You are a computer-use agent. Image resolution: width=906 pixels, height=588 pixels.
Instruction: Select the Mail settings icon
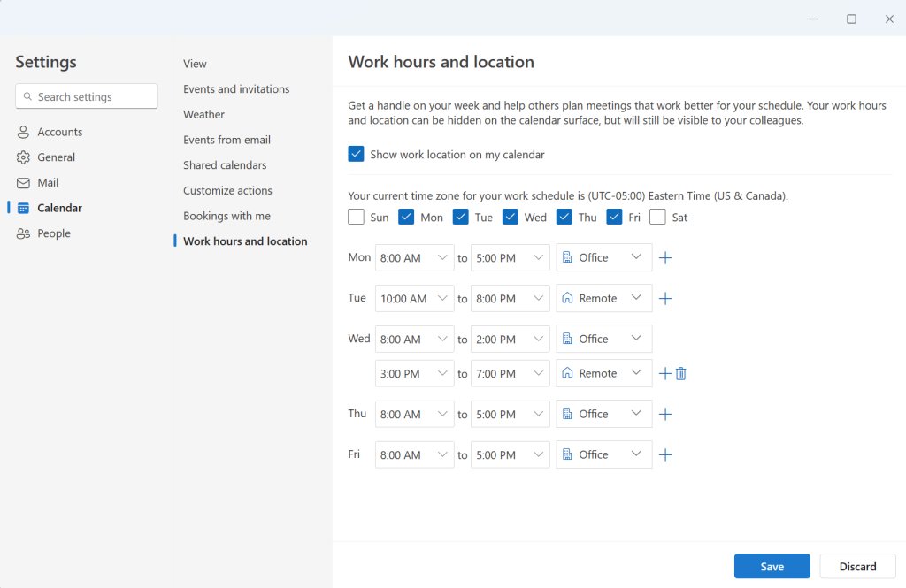[x=24, y=182]
